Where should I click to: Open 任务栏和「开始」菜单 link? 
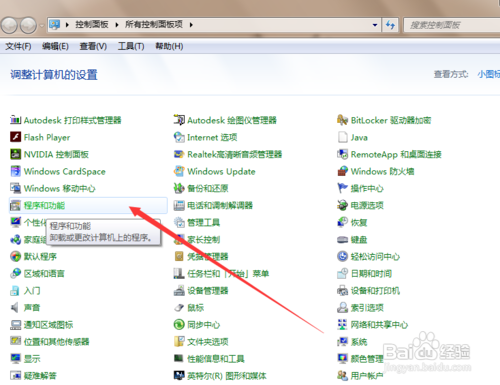pos(228,273)
